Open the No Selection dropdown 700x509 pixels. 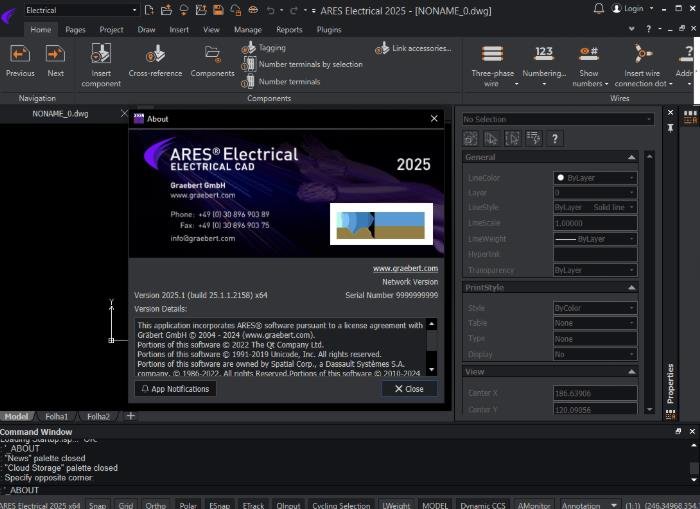click(x=558, y=119)
